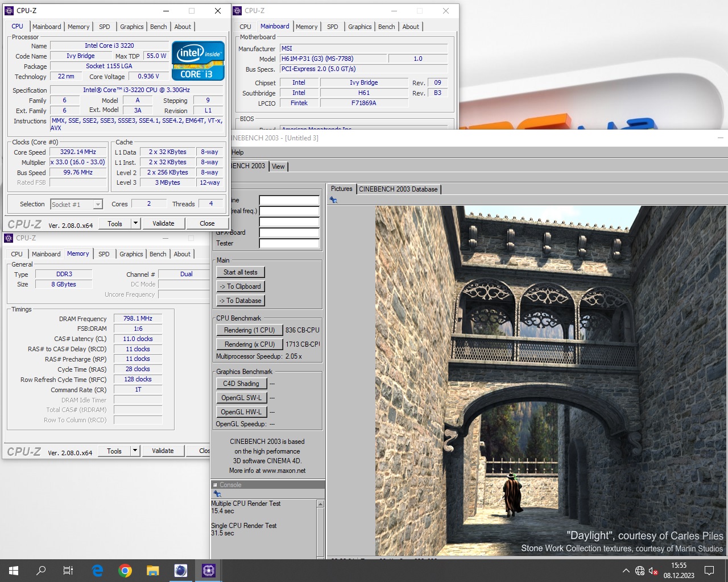
Task: Click the DRAM Frequency value 798.1 MHz
Action: 138,319
